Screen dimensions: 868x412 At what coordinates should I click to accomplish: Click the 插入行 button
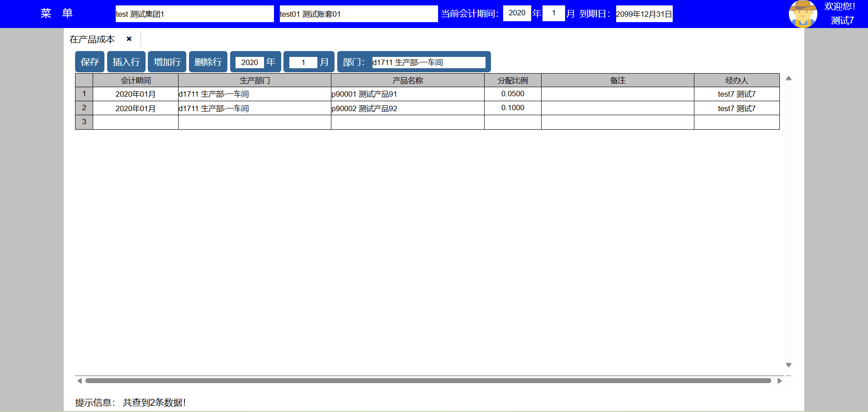pyautogui.click(x=126, y=62)
